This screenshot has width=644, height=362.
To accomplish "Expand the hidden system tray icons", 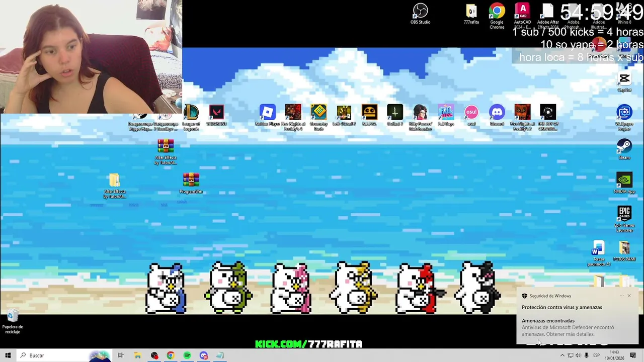I will coord(562,355).
